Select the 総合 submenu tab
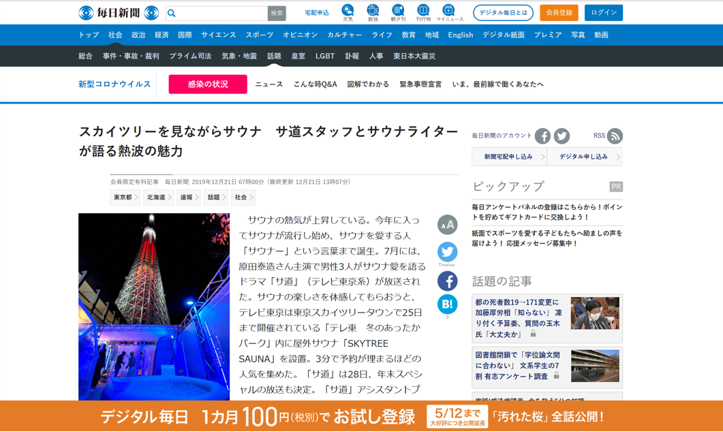 pos(85,56)
